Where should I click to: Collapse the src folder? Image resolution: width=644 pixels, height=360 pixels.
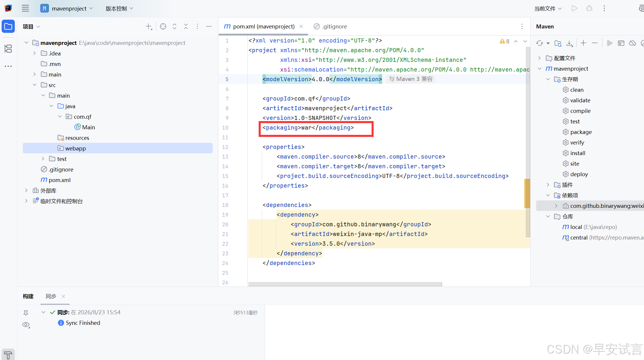34,85
